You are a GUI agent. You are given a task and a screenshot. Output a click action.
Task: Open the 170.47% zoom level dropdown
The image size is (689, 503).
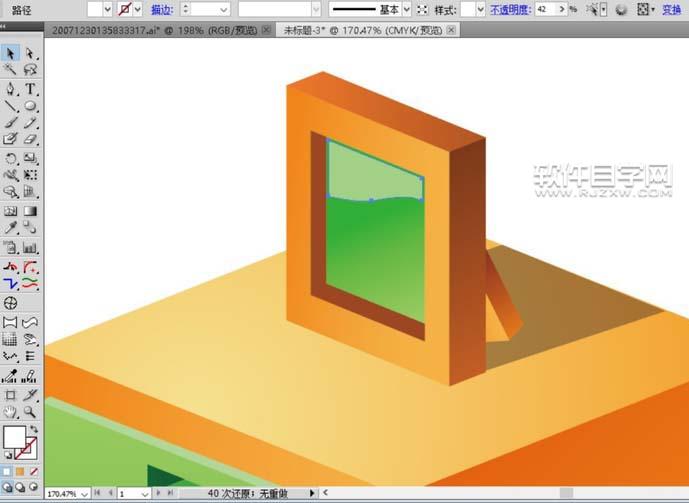[85, 494]
